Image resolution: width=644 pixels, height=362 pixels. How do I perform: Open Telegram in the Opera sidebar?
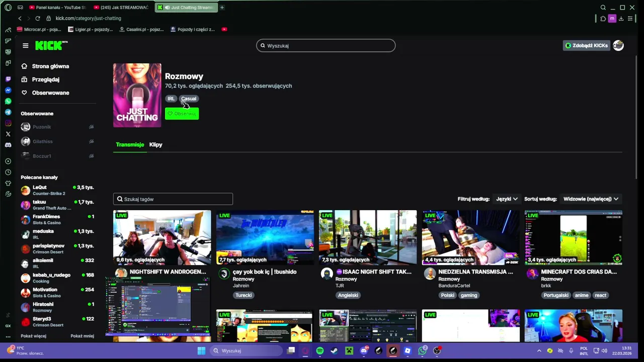(8, 112)
